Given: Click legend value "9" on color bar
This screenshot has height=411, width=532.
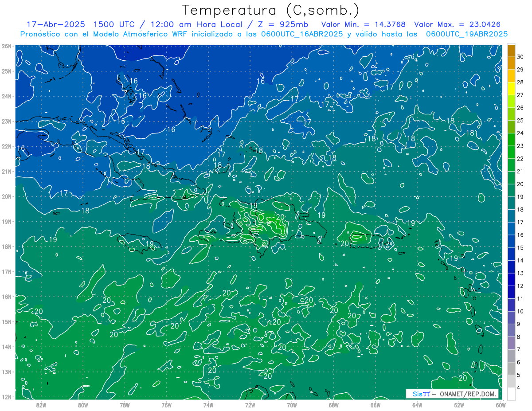Looking at the screenshot, I should click(x=519, y=324).
